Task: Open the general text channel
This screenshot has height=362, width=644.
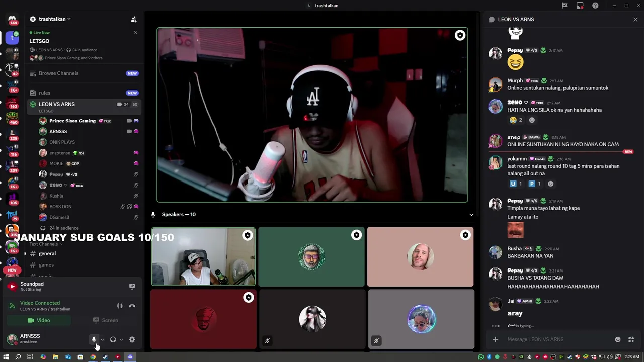Action: (83, 254)
